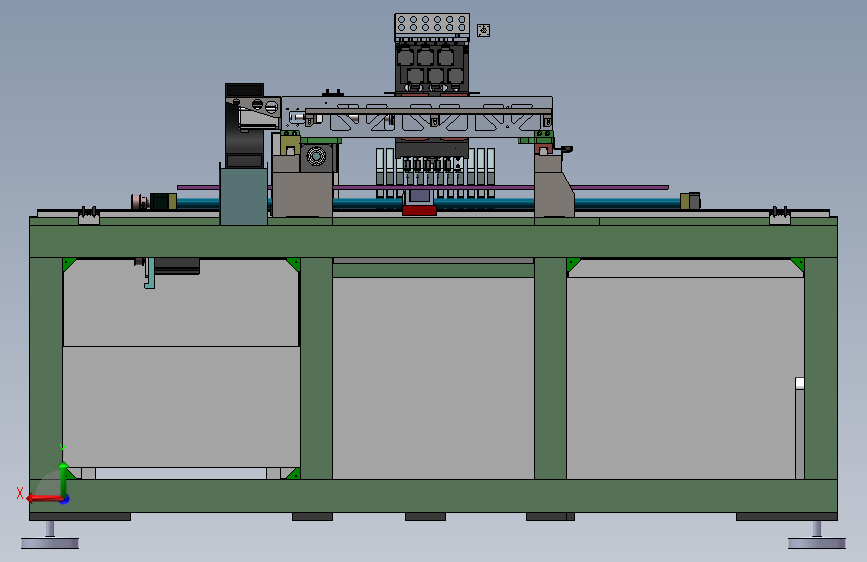Select the perforated connector block atop the head
The image size is (867, 562).
click(432, 25)
